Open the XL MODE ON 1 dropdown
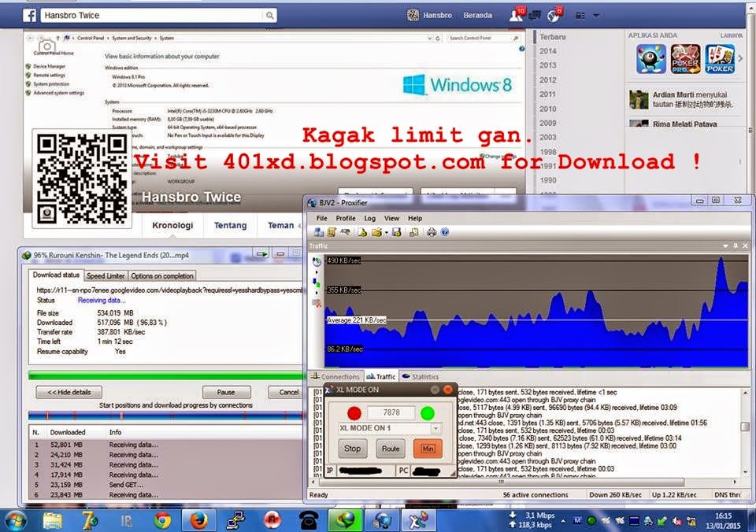Screen dimensions: 756x532 (390, 428)
